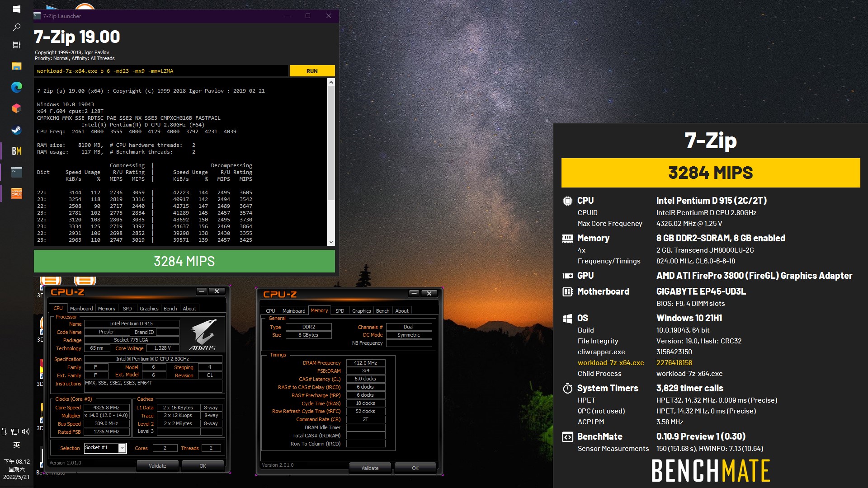Click the Motherboard icon in BenchMate panel
This screenshot has width=868, height=488.
(x=567, y=291)
